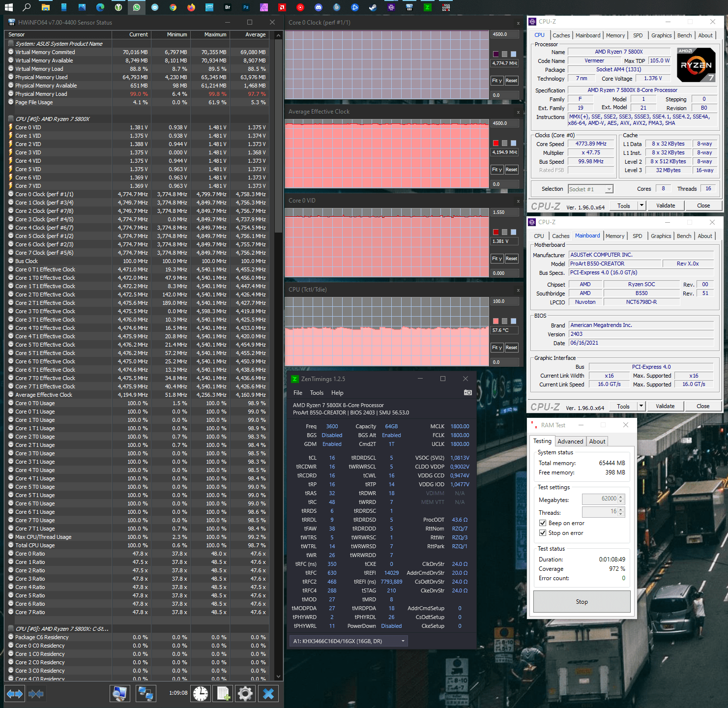Open Discord from the taskbar

pos(319,7)
